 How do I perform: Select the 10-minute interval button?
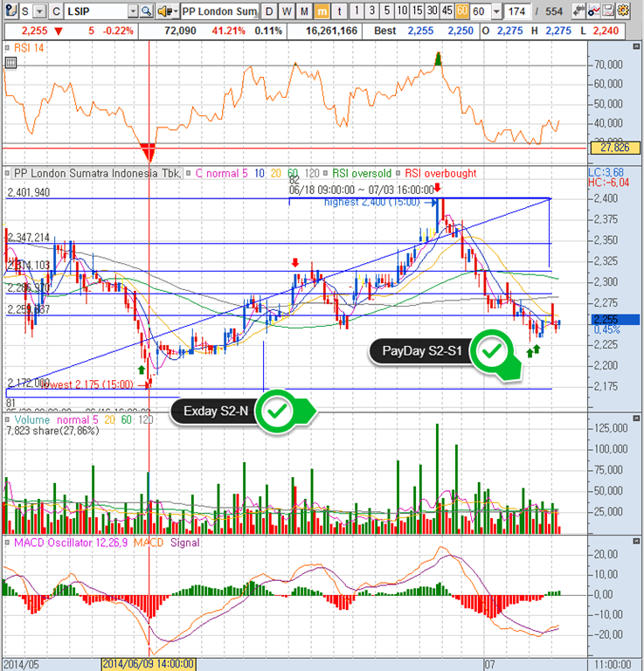point(402,10)
